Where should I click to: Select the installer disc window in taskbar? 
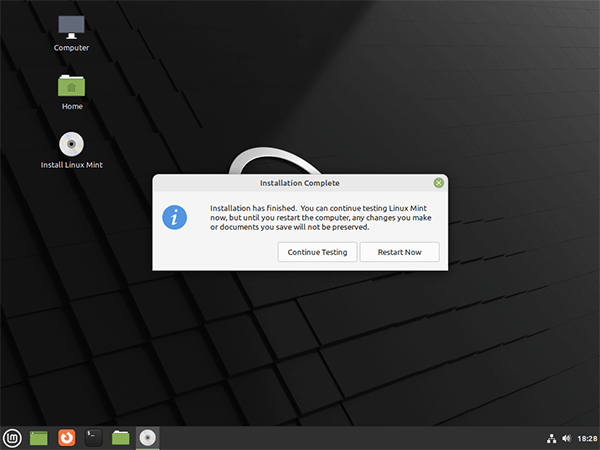[x=147, y=437]
